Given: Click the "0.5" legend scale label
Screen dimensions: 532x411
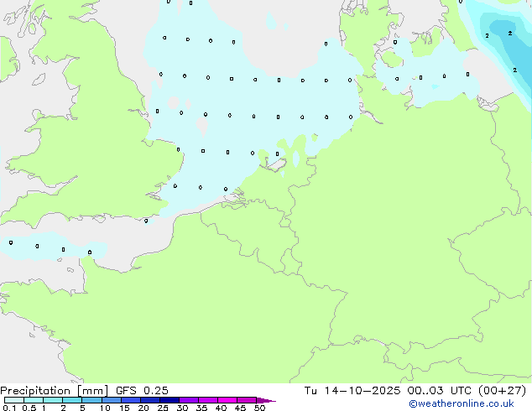Looking at the screenshot, I should point(29,408).
